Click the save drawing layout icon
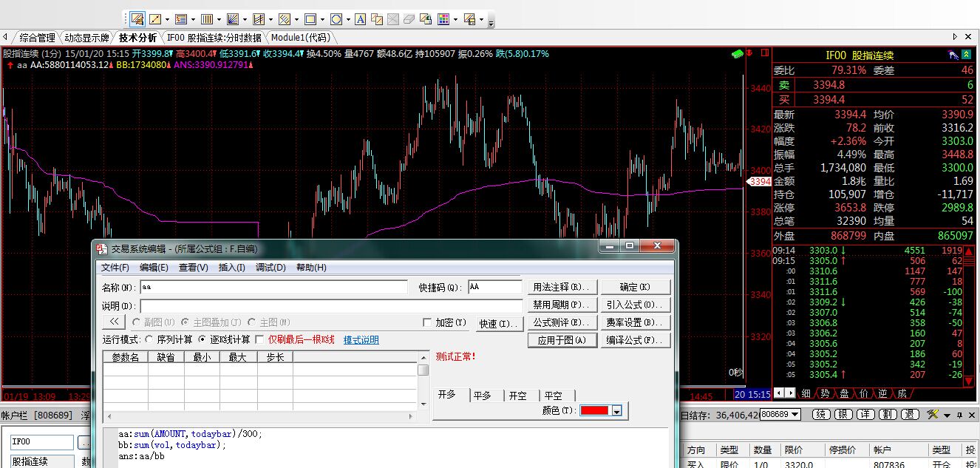Screen dimensions: 980x468 tap(469, 19)
